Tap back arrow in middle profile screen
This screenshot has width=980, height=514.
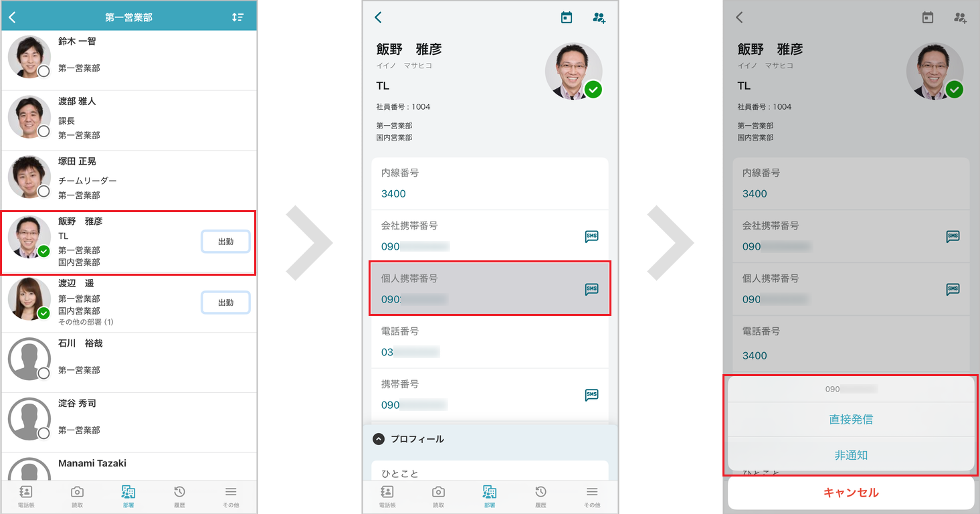point(379,17)
